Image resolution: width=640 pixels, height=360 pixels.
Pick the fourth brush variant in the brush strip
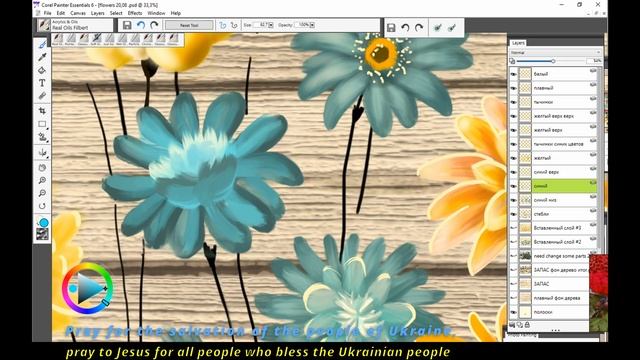[x=97, y=39]
